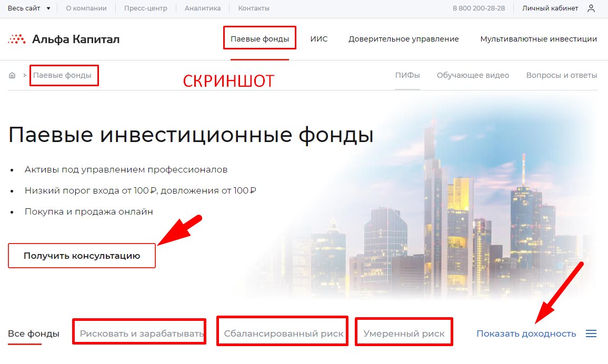608x364 pixels.
Task: Switch to Вопросы и ответы tab
Action: (x=562, y=75)
